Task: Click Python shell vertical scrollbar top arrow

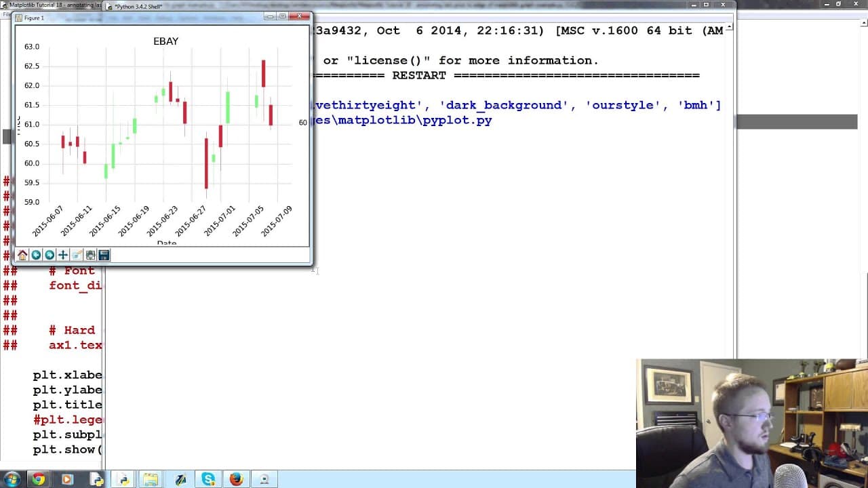Action: pyautogui.click(x=730, y=28)
